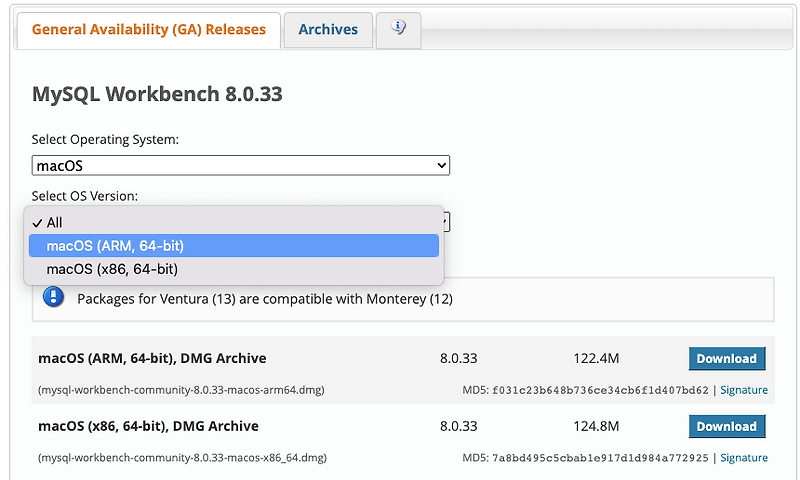The image size is (800, 480).
Task: Switch to the Archives tab
Action: click(328, 30)
